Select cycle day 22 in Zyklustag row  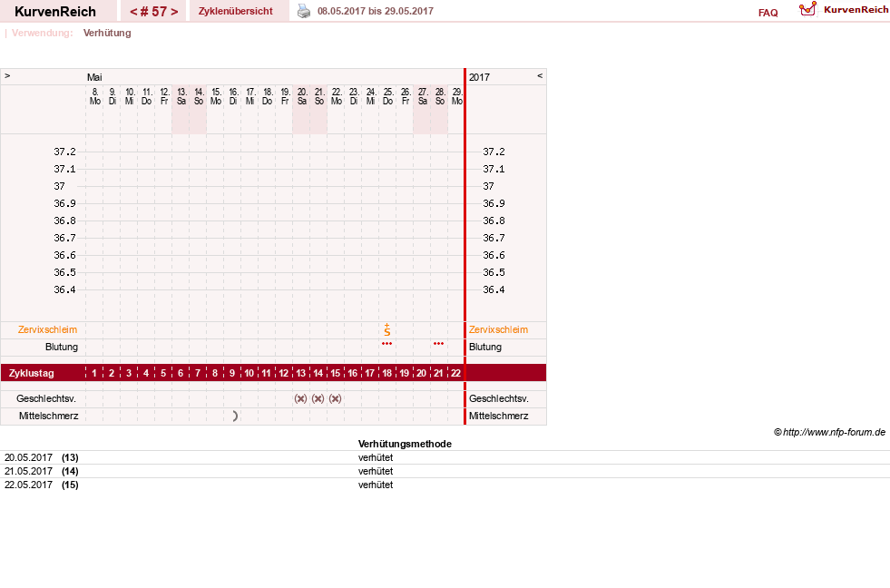click(x=455, y=374)
